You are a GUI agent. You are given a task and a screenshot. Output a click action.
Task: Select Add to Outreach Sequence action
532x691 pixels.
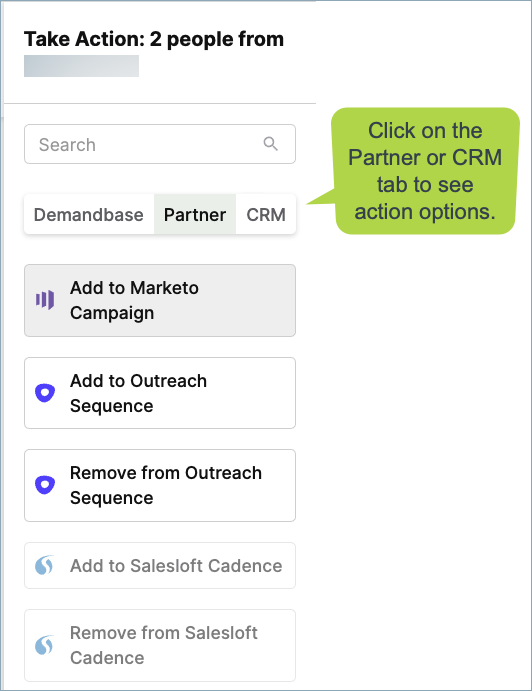tap(160, 393)
